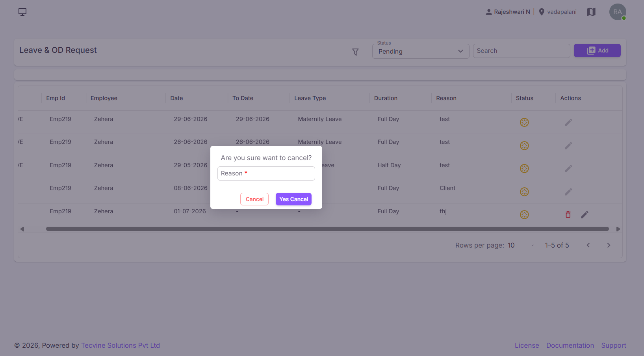Expand the Rows per page selector
Viewport: 644px width, 356px height.
(x=521, y=245)
